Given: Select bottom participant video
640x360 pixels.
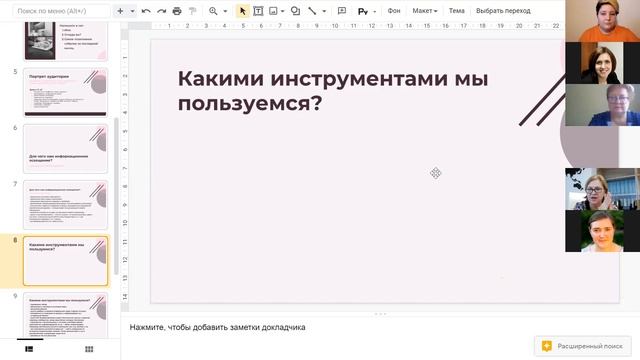Looking at the screenshot, I should pos(602,231).
